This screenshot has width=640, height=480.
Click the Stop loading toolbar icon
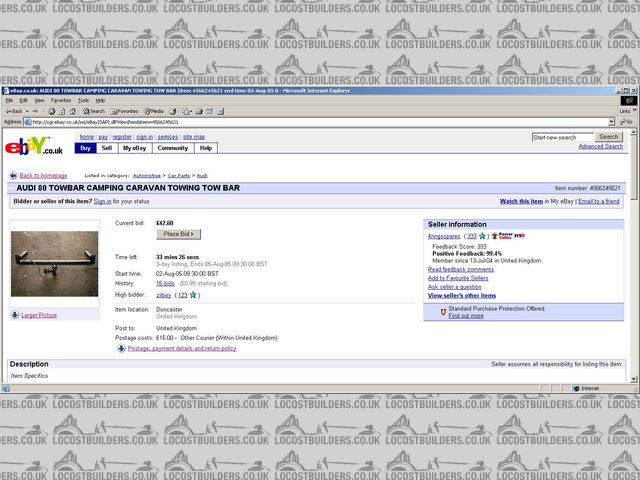tap(51, 111)
